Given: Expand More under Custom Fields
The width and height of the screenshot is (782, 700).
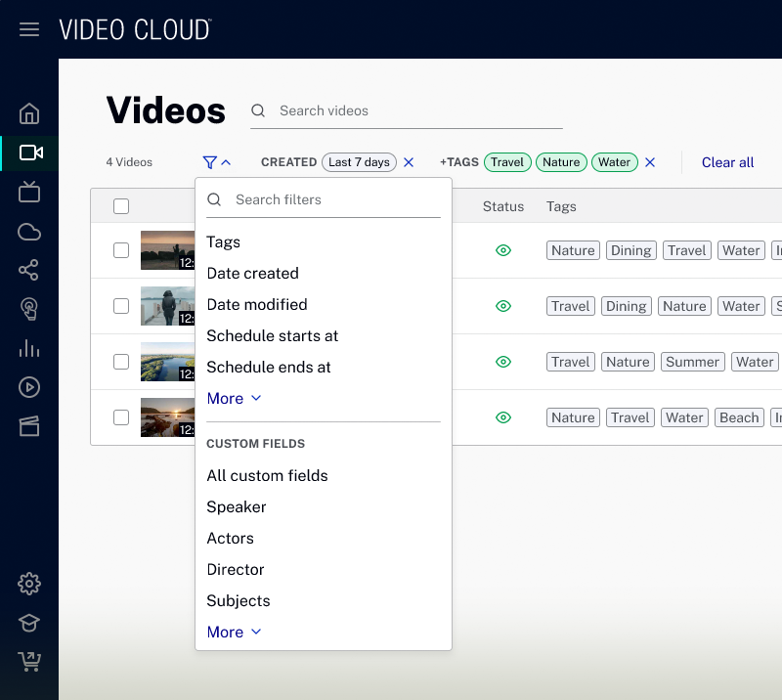Looking at the screenshot, I should (x=234, y=632).
